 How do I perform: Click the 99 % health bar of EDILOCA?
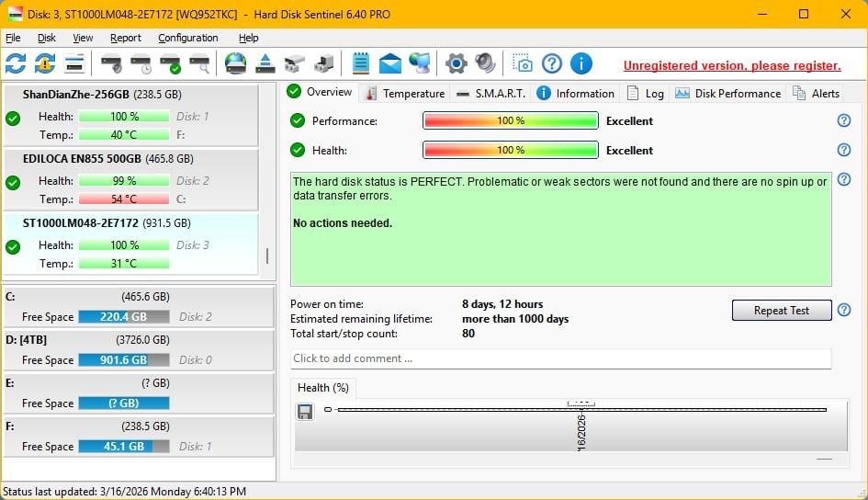coord(124,180)
